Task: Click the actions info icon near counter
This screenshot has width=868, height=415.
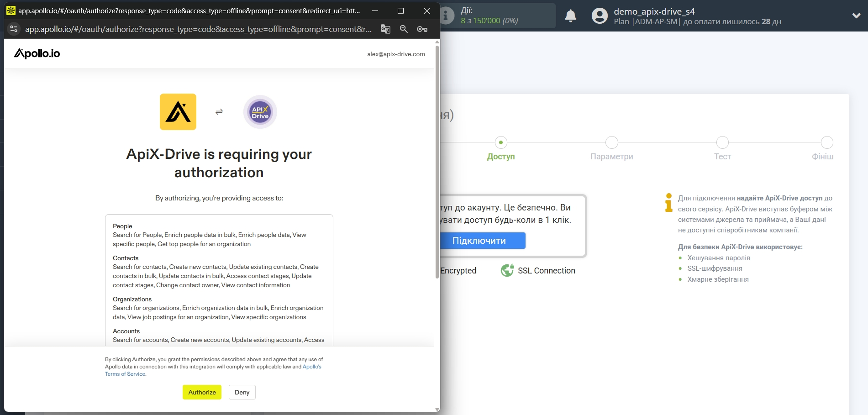Action: coord(445,15)
